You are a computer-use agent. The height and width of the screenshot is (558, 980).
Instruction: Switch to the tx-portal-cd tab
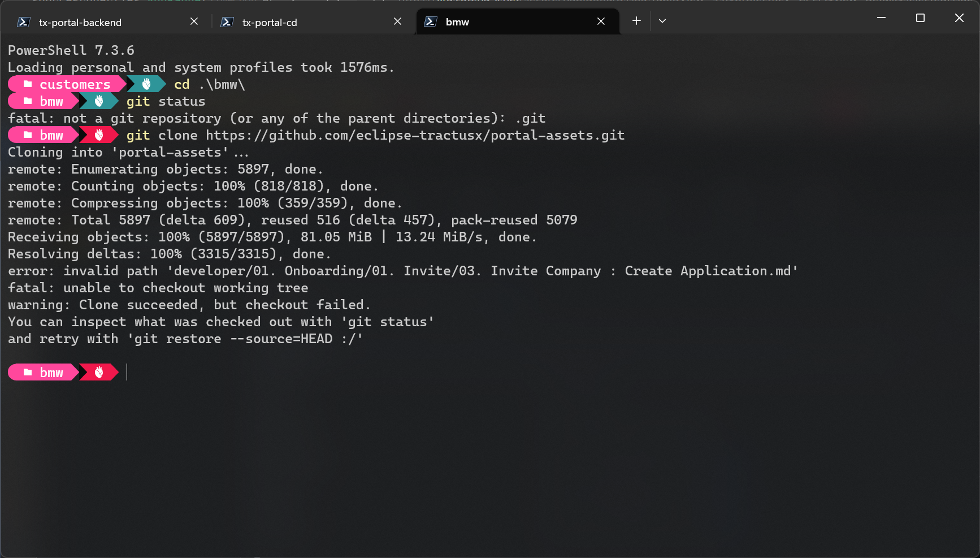(x=269, y=22)
